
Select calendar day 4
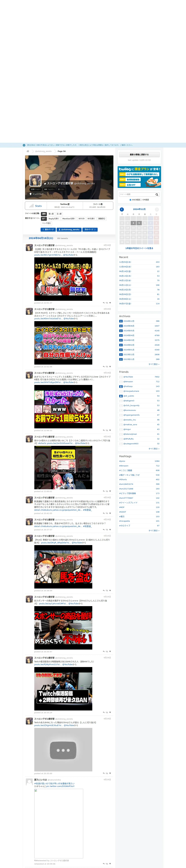(x=133, y=223)
